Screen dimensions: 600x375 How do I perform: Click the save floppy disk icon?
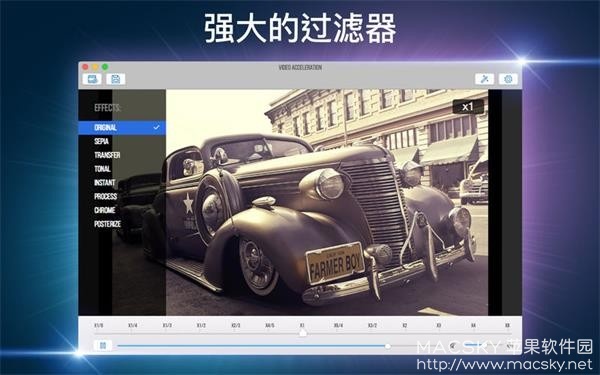116,79
